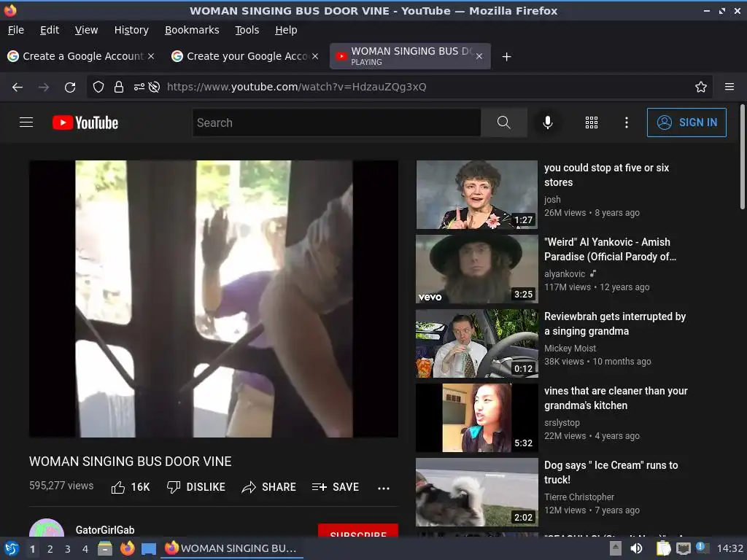The height and width of the screenshot is (560, 747).
Task: Open the taskbar start menu logo
Action: (12, 548)
